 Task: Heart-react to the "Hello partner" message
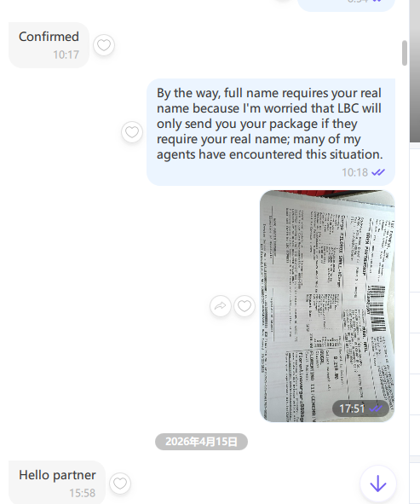(120, 484)
